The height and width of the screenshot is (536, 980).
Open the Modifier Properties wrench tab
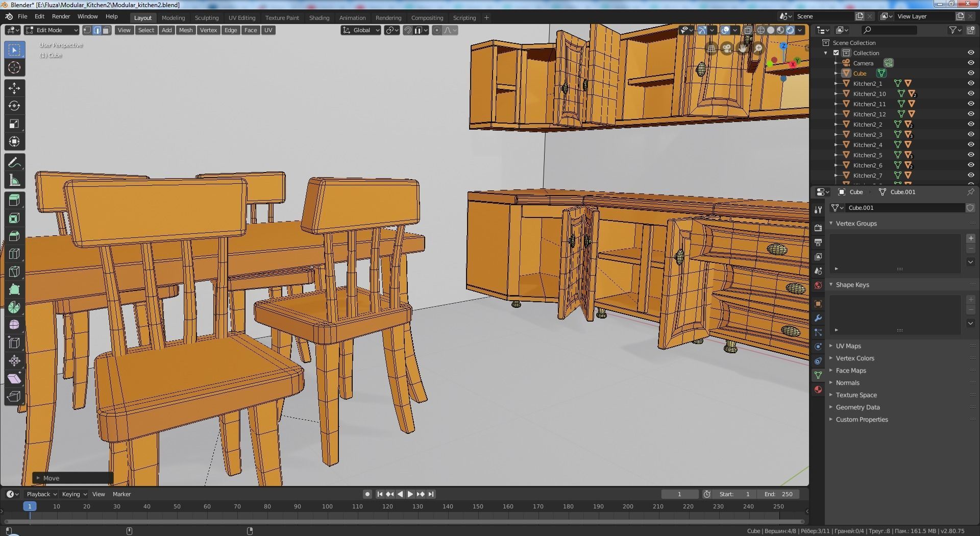click(818, 318)
